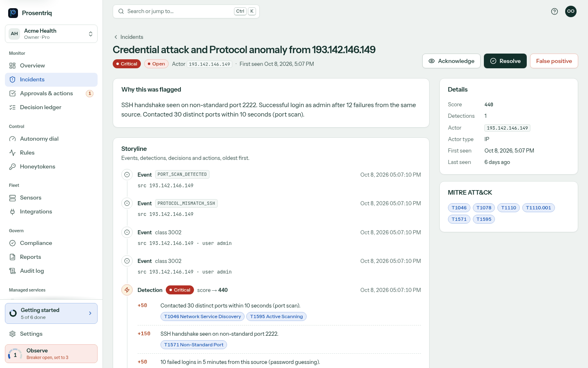Open T1046 Network Service Discovery tag
Screen dimensions: 588x368
point(203,316)
